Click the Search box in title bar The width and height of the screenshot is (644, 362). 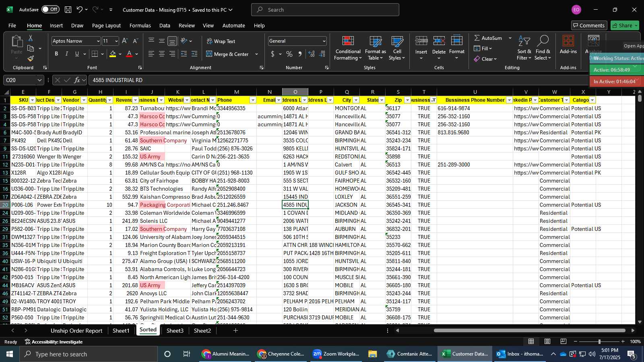click(325, 10)
